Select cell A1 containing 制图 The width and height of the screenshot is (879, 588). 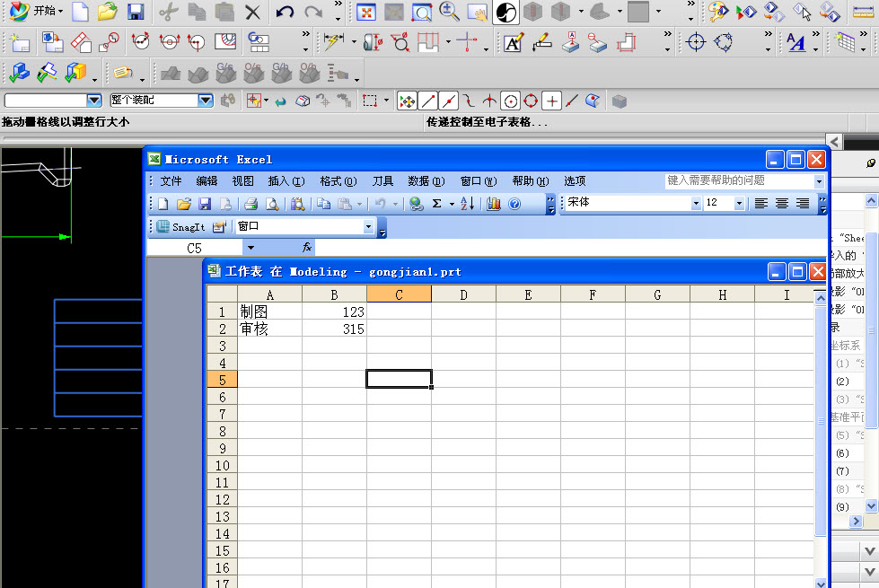[x=269, y=312]
